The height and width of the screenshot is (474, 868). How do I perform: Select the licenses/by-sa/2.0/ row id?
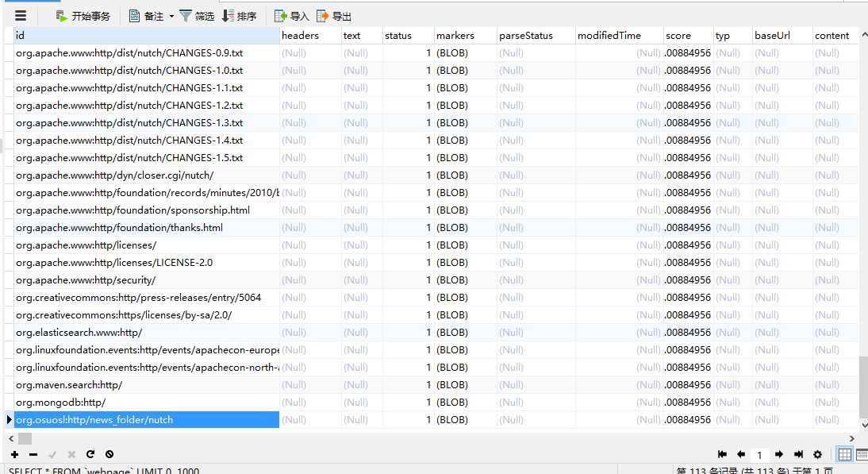[x=147, y=315]
